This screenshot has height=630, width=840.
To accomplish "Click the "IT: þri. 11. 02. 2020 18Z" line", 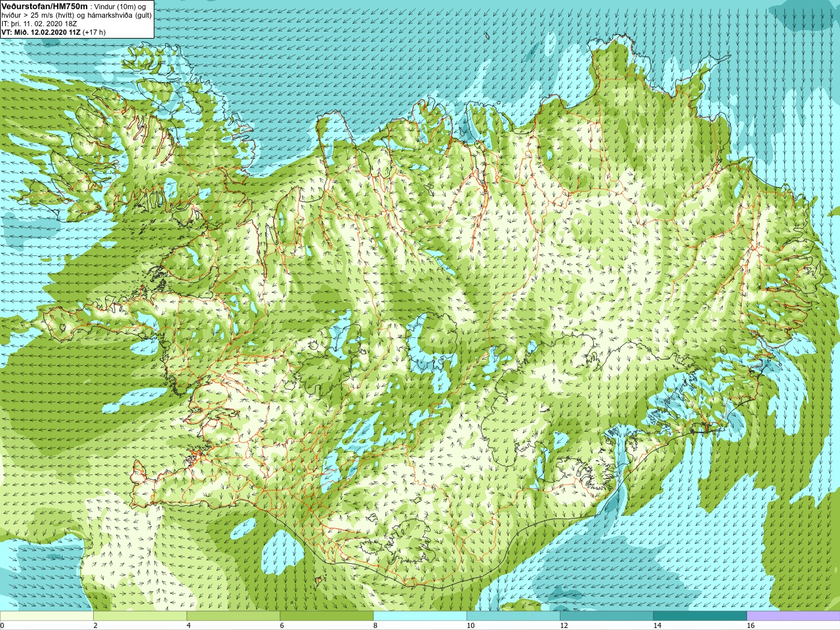I will 39,24.
